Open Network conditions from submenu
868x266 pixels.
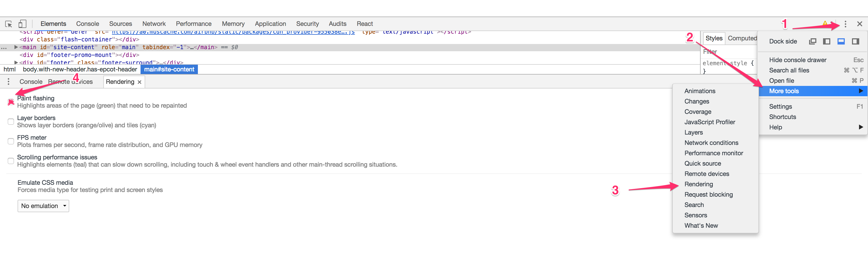715,143
